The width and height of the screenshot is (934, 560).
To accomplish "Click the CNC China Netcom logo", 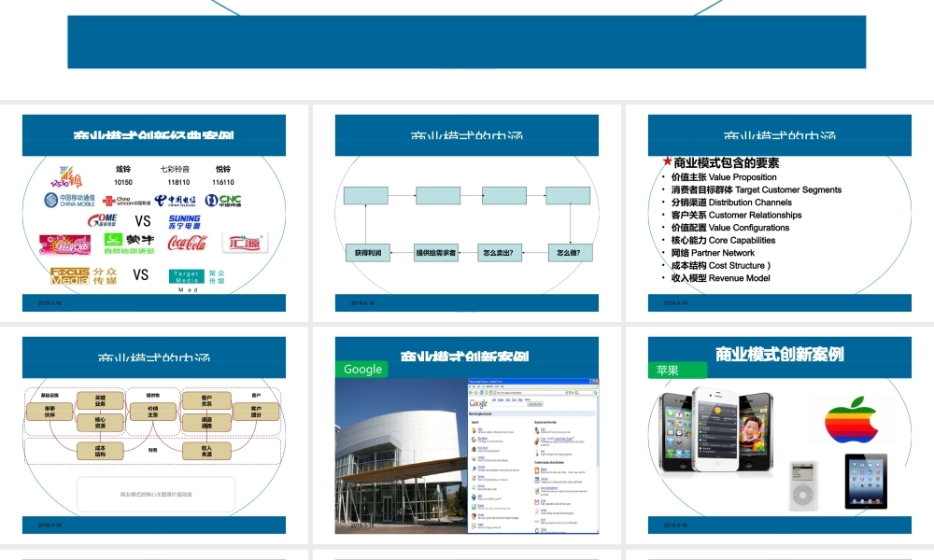I will pyautogui.click(x=223, y=201).
